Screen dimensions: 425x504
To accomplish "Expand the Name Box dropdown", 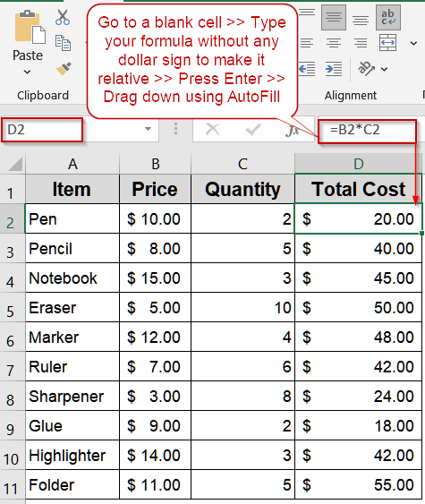I will (148, 129).
